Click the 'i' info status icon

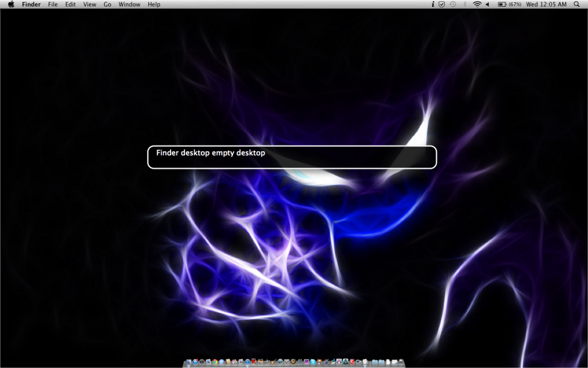[x=433, y=5]
